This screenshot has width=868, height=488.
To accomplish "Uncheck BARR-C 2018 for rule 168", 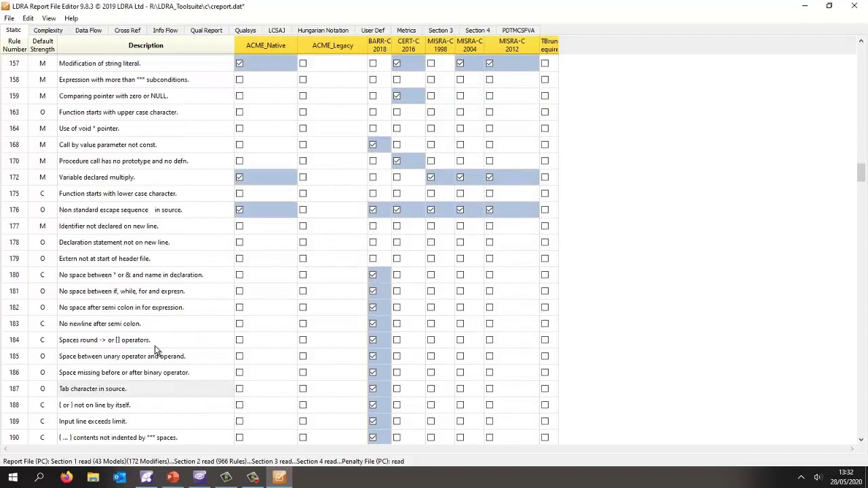I will tap(373, 144).
